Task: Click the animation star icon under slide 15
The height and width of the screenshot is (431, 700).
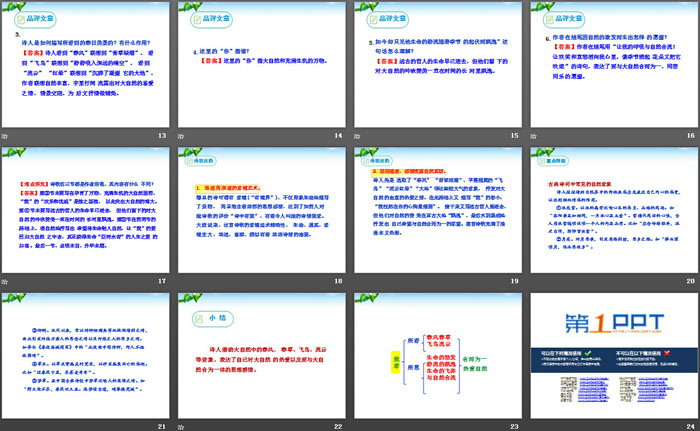Action: pos(357,136)
